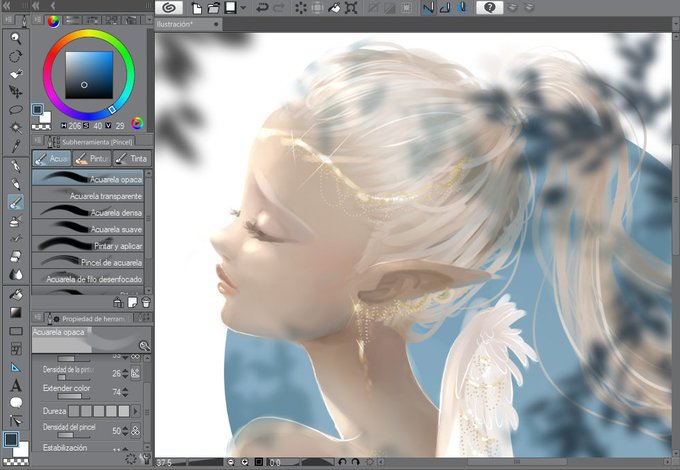Select the Eraser tool

pos(16,256)
